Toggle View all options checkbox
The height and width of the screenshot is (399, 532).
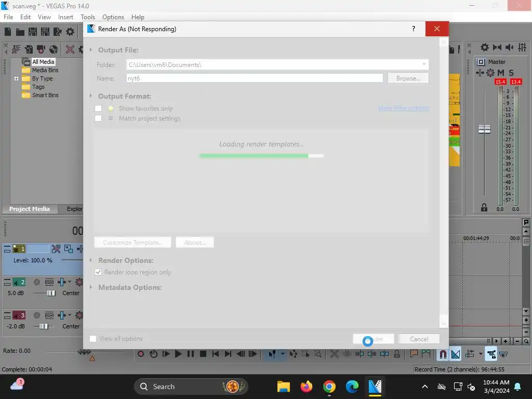[92, 339]
